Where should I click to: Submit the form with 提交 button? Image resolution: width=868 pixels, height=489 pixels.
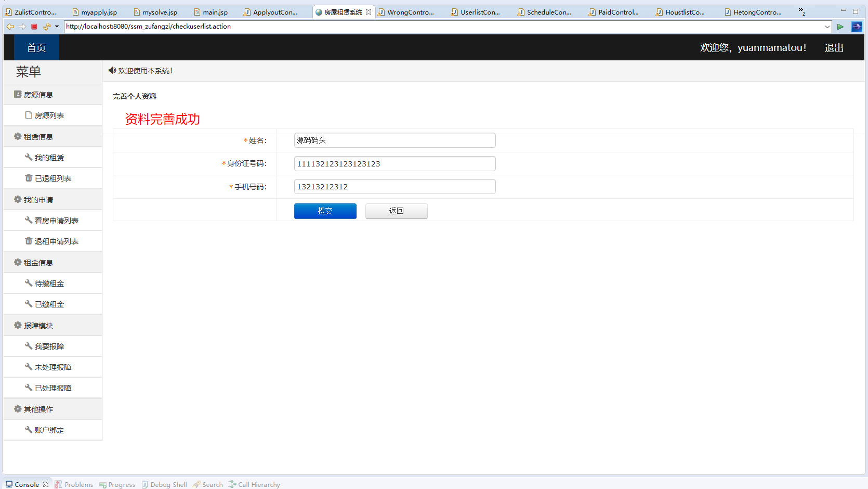click(x=325, y=211)
